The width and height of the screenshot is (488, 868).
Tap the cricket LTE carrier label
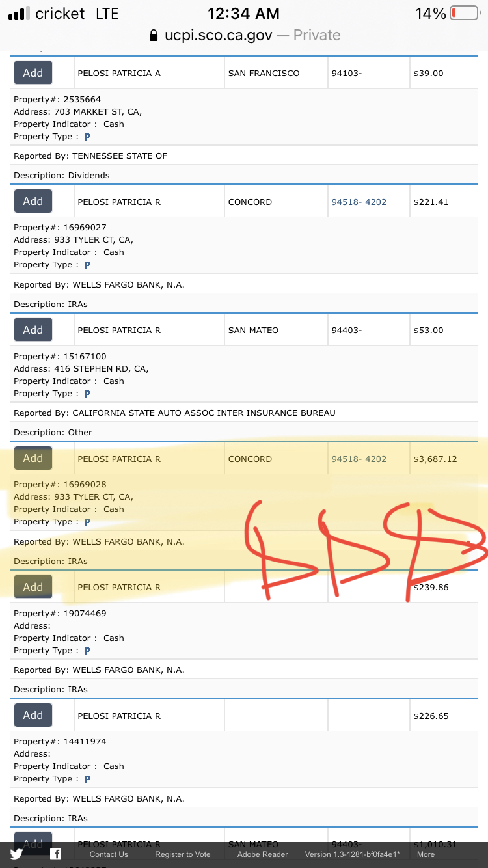[77, 13]
